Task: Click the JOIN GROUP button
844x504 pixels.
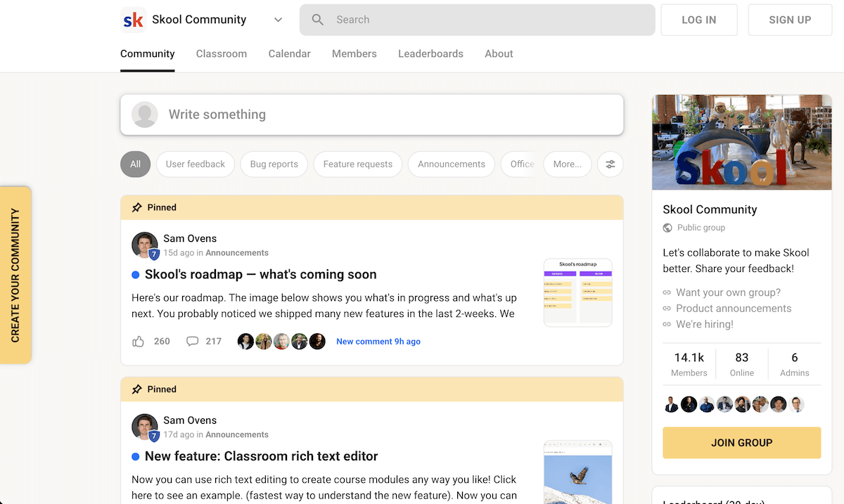Action: (741, 443)
